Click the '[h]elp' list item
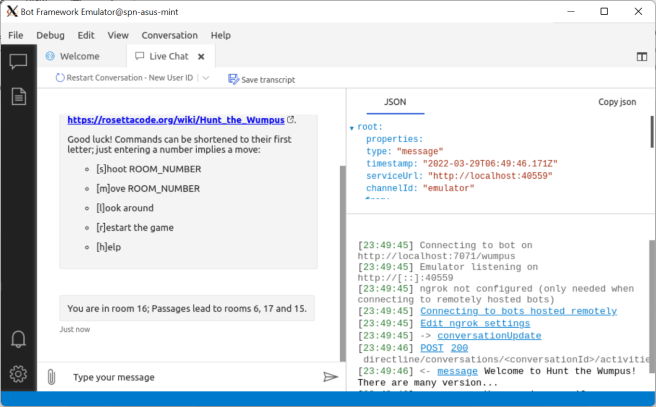Image resolution: width=656 pixels, height=407 pixels. click(108, 247)
